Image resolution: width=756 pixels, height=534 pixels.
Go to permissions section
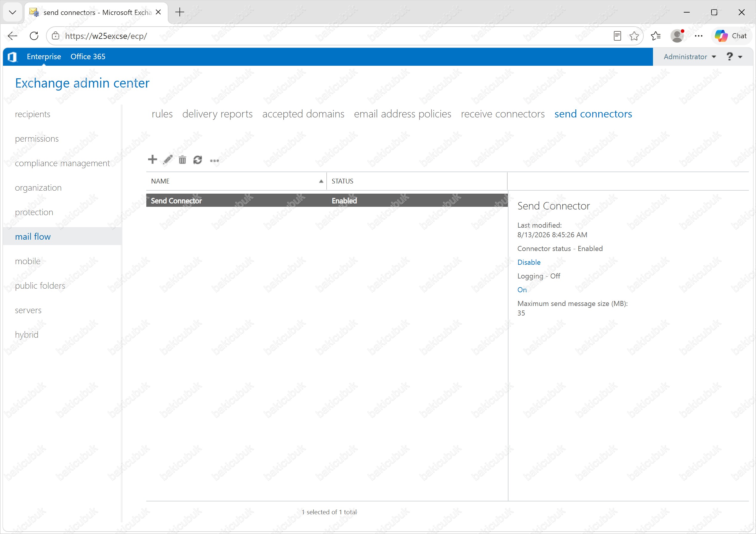(37, 139)
